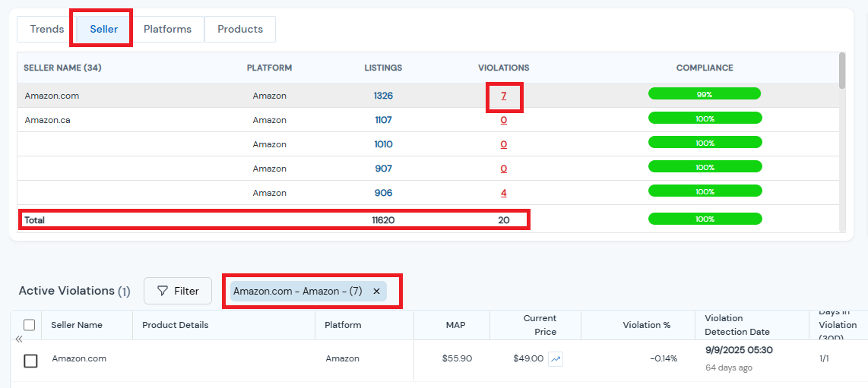Remove the Amazon.com – Amazon – (7) filter chip

[376, 292]
